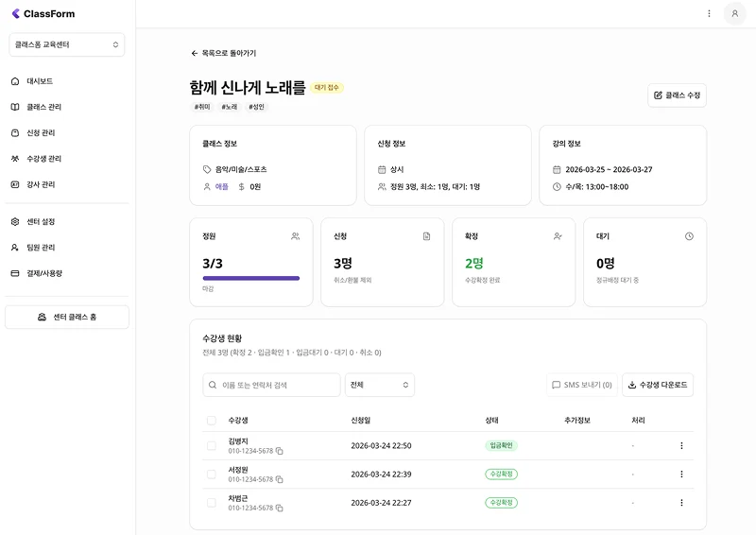Click the 대기 접수 status badge
The width and height of the screenshot is (756, 535).
point(326,87)
